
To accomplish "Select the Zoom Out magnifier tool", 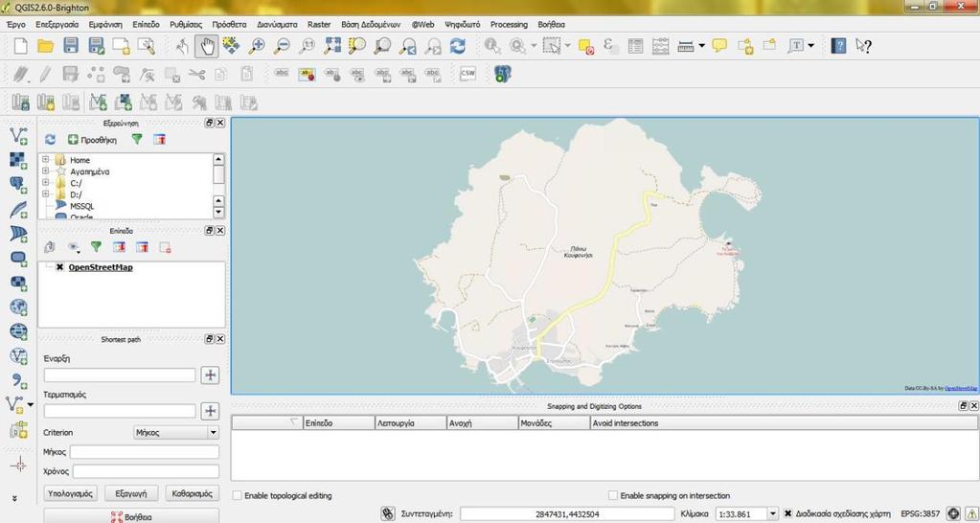I will tap(282, 46).
